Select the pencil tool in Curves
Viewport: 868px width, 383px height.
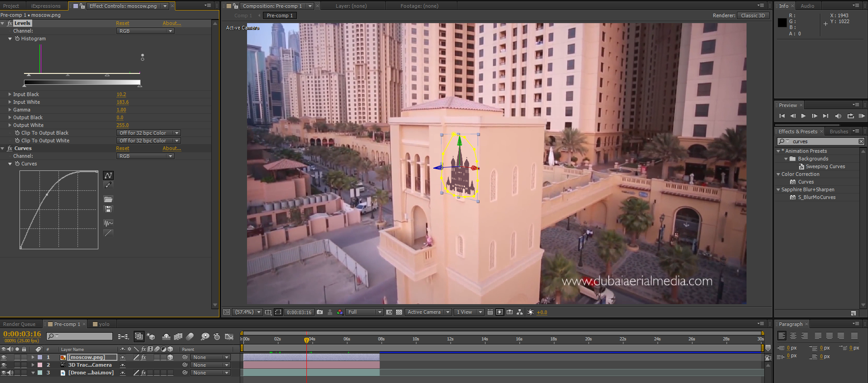click(108, 185)
